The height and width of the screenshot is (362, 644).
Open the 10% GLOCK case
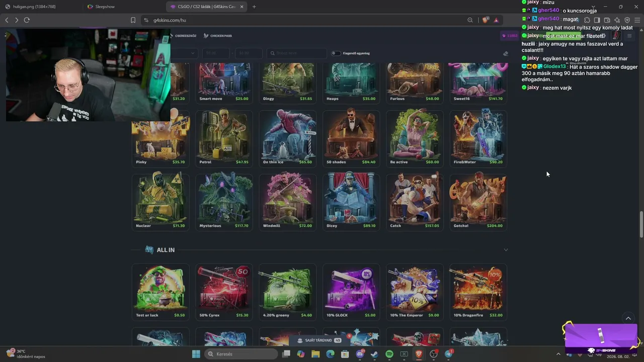pyautogui.click(x=351, y=292)
